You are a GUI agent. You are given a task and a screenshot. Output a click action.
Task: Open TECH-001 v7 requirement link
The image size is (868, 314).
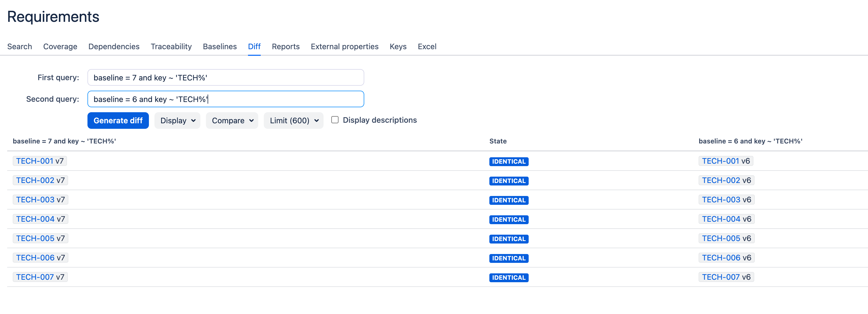(35, 161)
